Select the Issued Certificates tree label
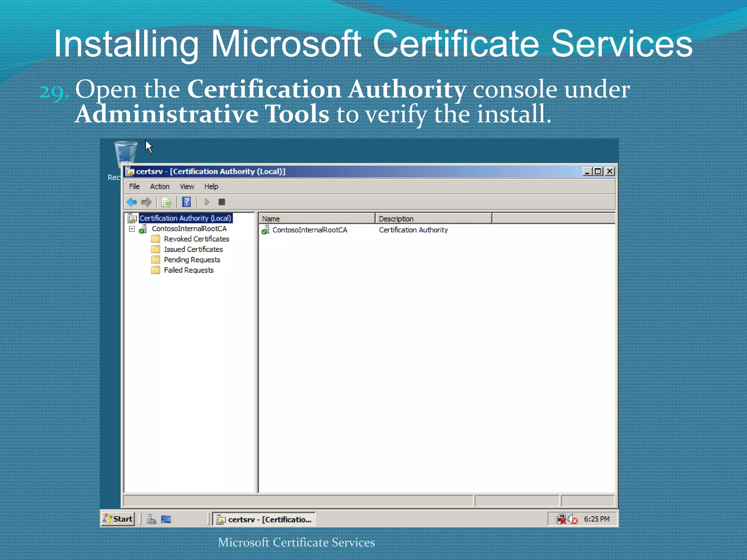Image resolution: width=747 pixels, height=560 pixels. [x=193, y=249]
